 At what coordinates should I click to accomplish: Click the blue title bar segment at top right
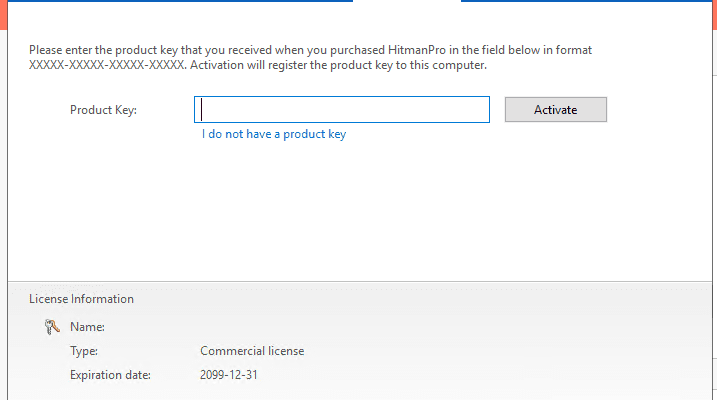click(x=587, y=1)
